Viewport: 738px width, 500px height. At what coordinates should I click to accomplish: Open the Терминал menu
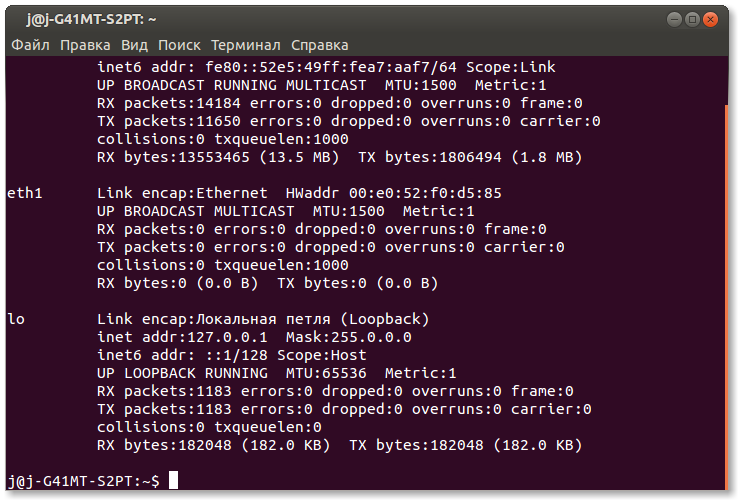(x=246, y=45)
